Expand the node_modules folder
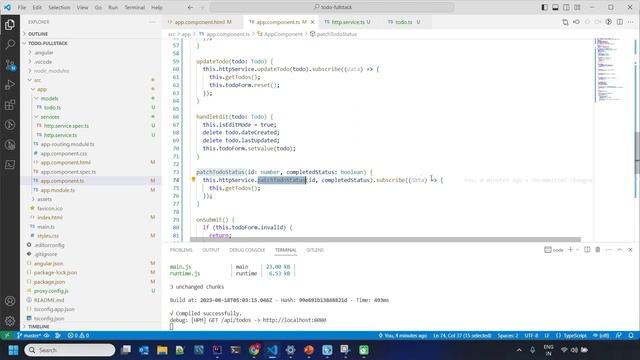 pos(51,71)
